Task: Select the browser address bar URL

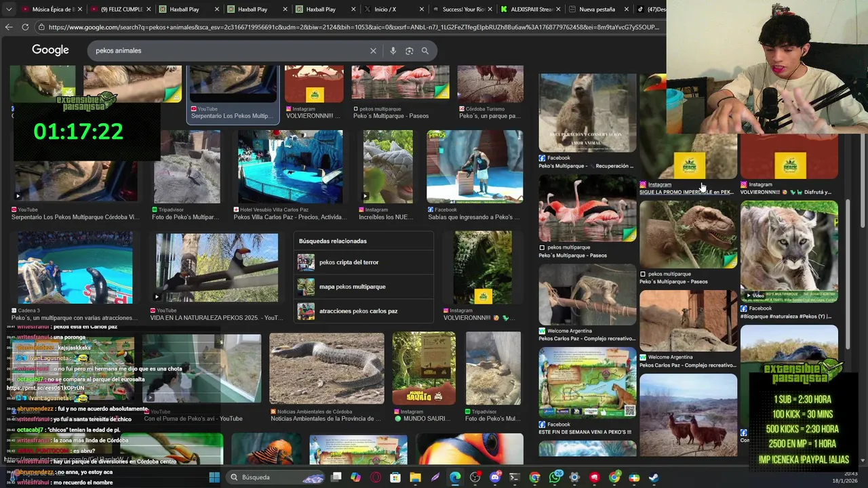Action: coord(353,27)
